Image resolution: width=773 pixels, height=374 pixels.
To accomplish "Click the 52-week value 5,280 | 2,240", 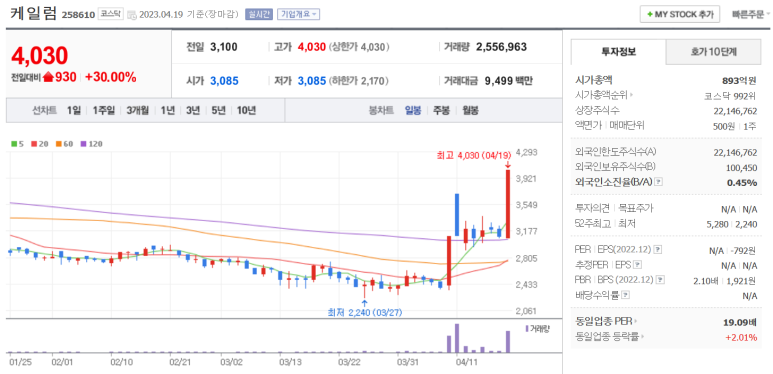I will pos(732,224).
